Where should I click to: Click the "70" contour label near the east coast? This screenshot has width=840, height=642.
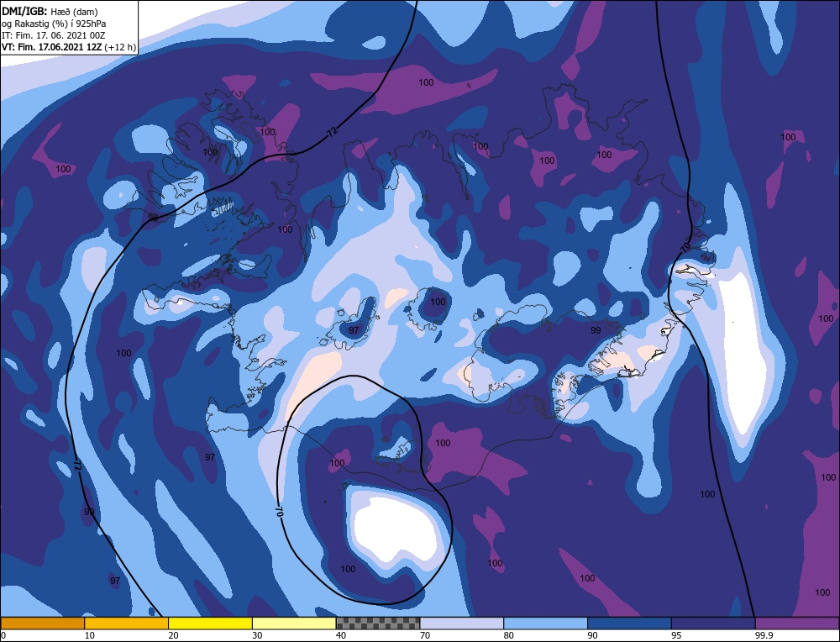[x=685, y=248]
